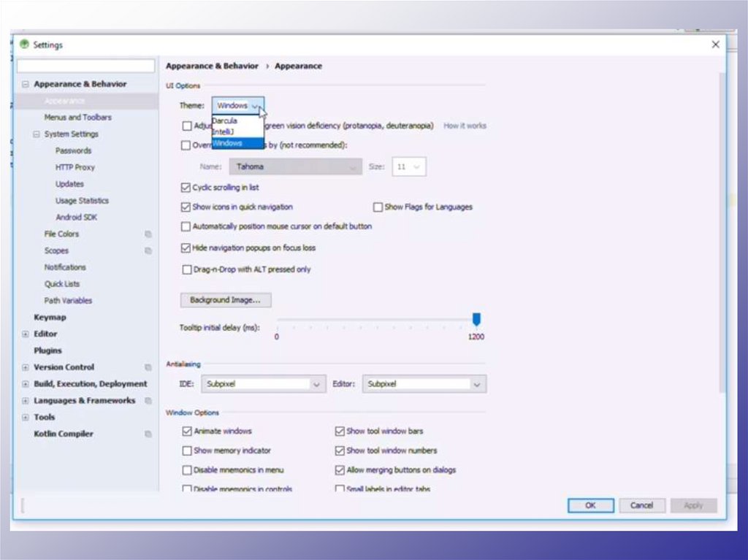Click the Android Studio icon in Settings title

click(x=24, y=44)
